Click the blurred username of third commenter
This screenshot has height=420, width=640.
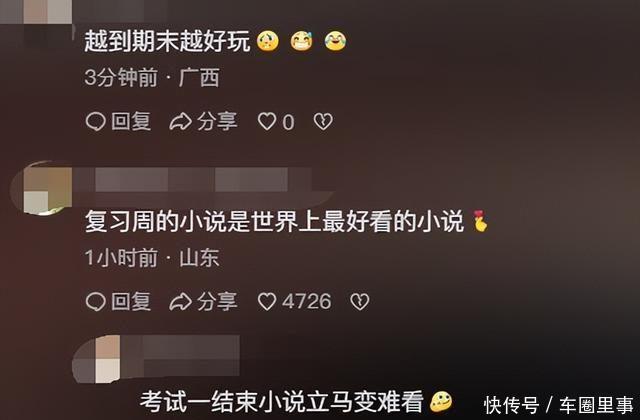(181, 356)
